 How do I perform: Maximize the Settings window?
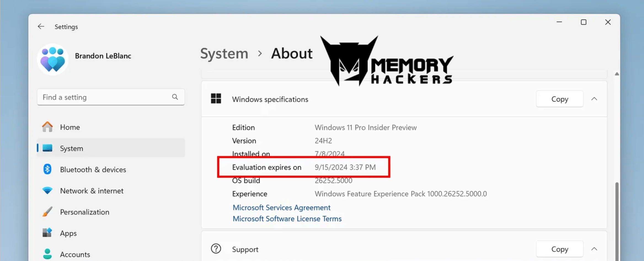[x=584, y=22]
